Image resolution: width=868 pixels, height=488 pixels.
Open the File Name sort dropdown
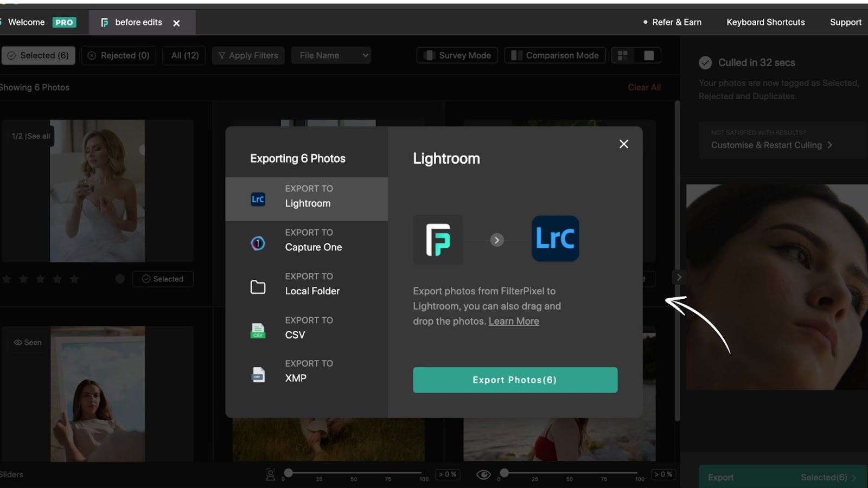(331, 55)
